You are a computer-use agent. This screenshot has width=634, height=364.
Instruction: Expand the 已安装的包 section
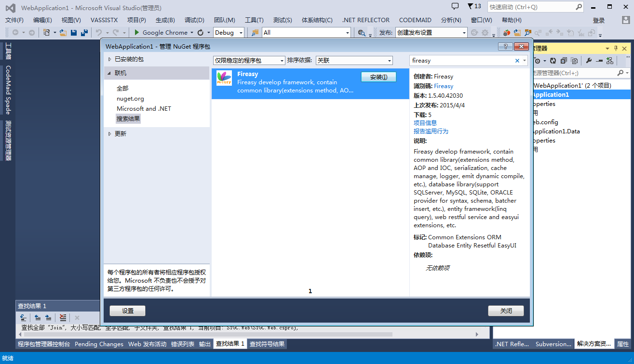(109, 59)
